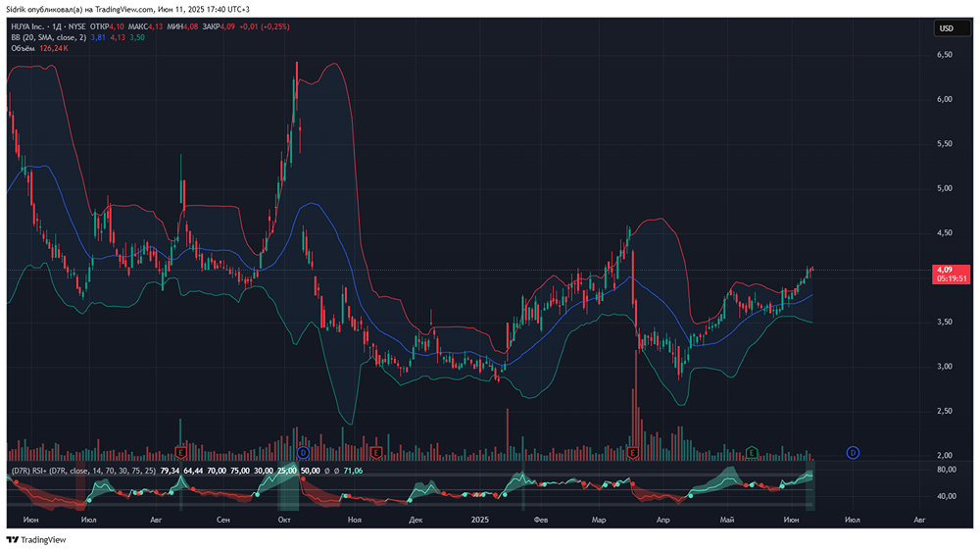
Task: Click the green BB lower value 3,50
Action: pos(137,37)
